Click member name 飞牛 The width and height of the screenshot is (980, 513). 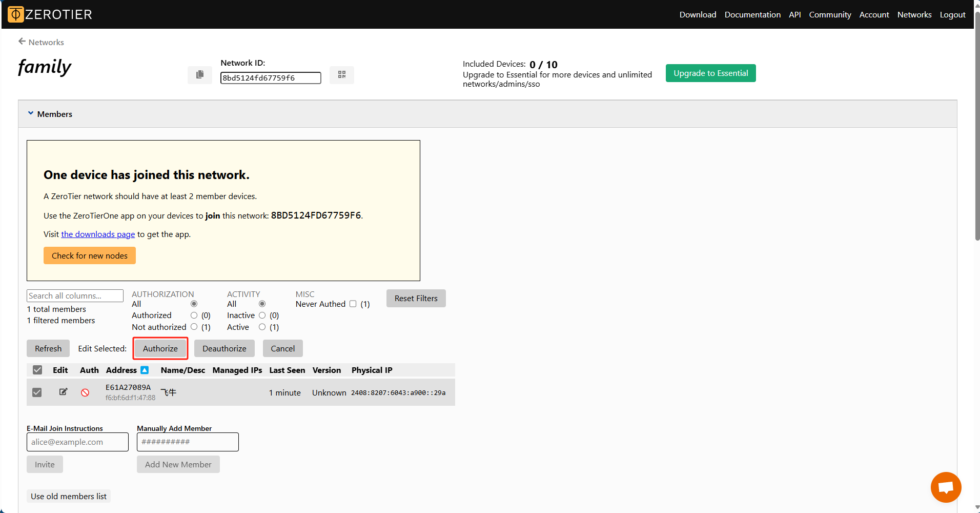169,392
